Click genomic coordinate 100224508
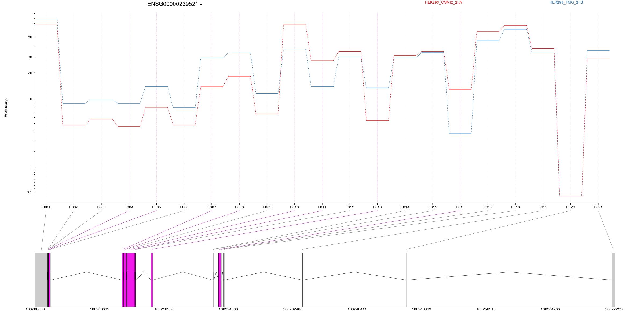This screenshot has width=644, height=322. tap(228, 309)
